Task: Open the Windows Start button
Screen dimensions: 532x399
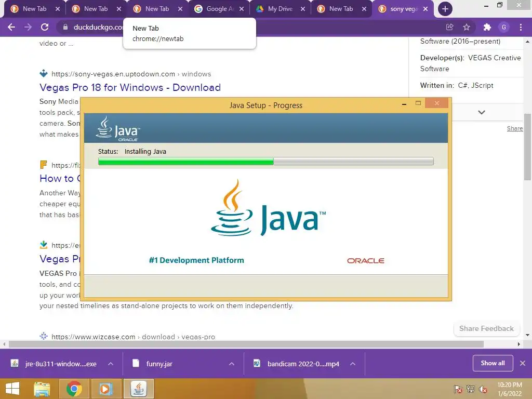Action: (12, 389)
